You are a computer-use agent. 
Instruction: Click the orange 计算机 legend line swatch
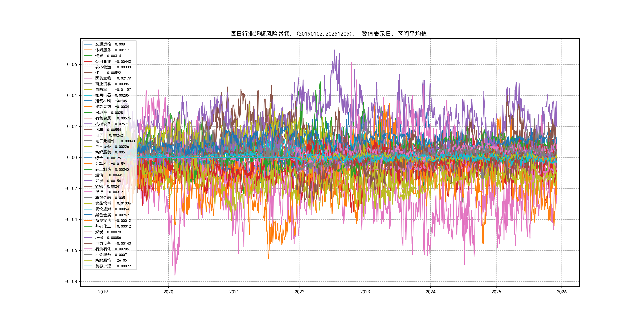[88, 164]
